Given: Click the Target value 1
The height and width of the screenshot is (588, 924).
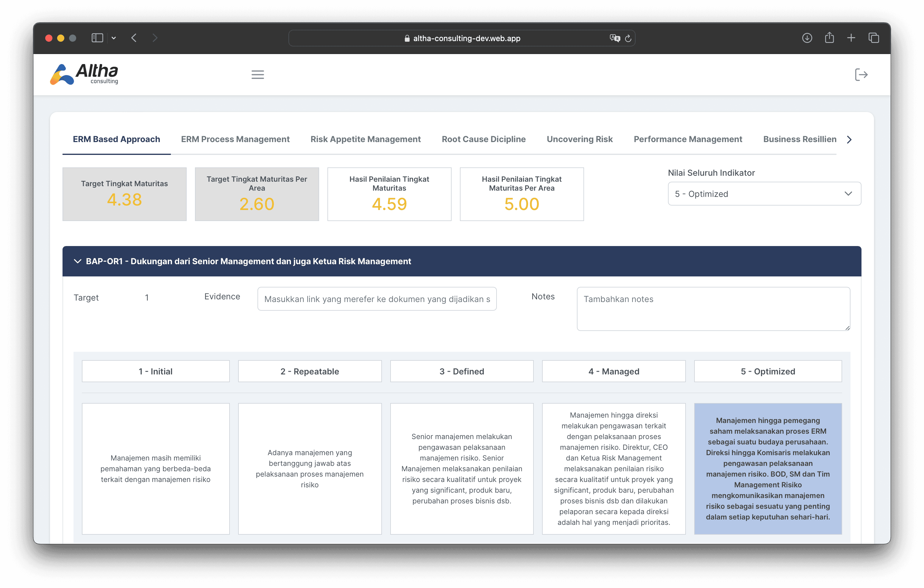Looking at the screenshot, I should pyautogui.click(x=146, y=298).
